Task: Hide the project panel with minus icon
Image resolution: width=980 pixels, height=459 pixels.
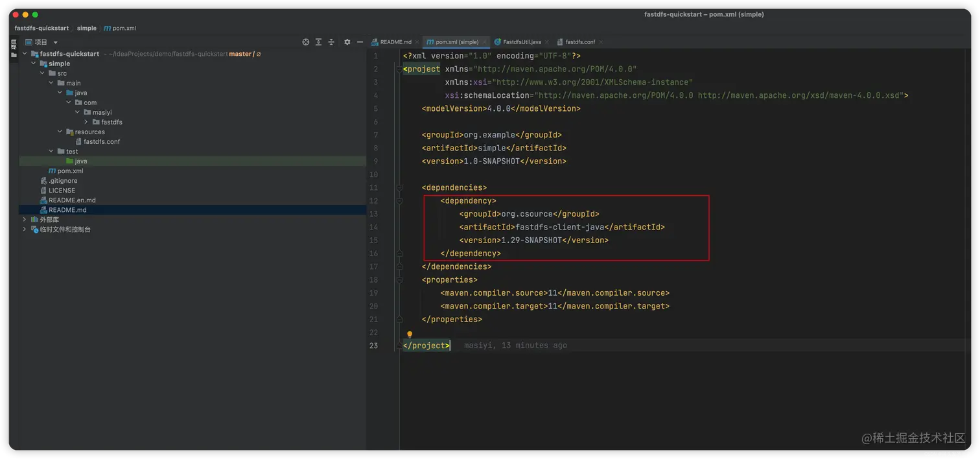Action: [360, 42]
